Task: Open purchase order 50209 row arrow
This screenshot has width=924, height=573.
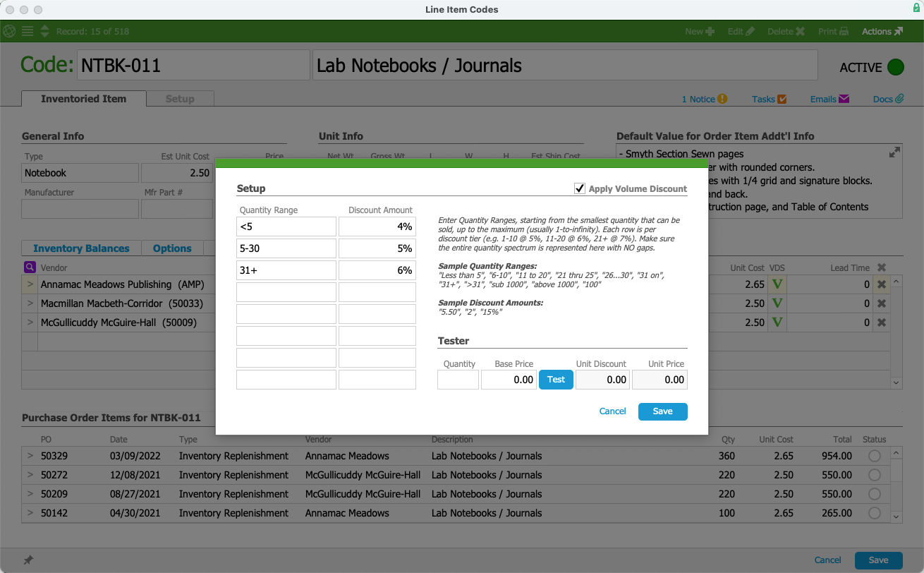Action: pyautogui.click(x=30, y=494)
